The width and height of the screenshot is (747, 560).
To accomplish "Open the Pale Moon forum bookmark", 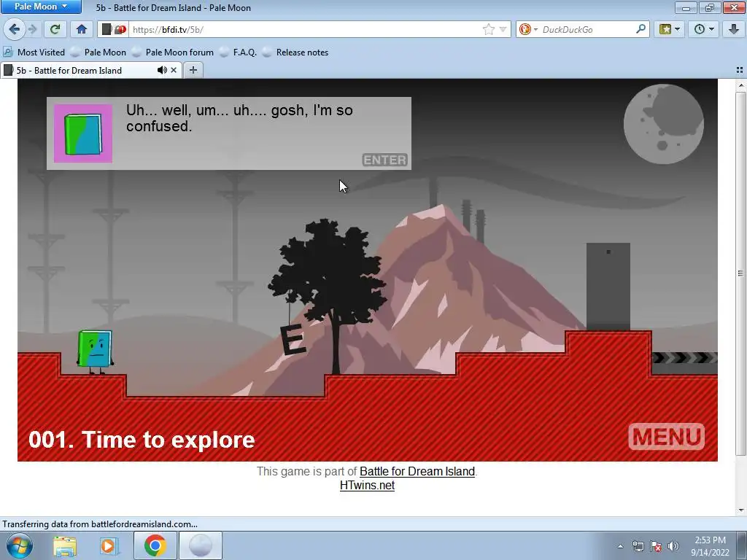I will click(x=173, y=52).
